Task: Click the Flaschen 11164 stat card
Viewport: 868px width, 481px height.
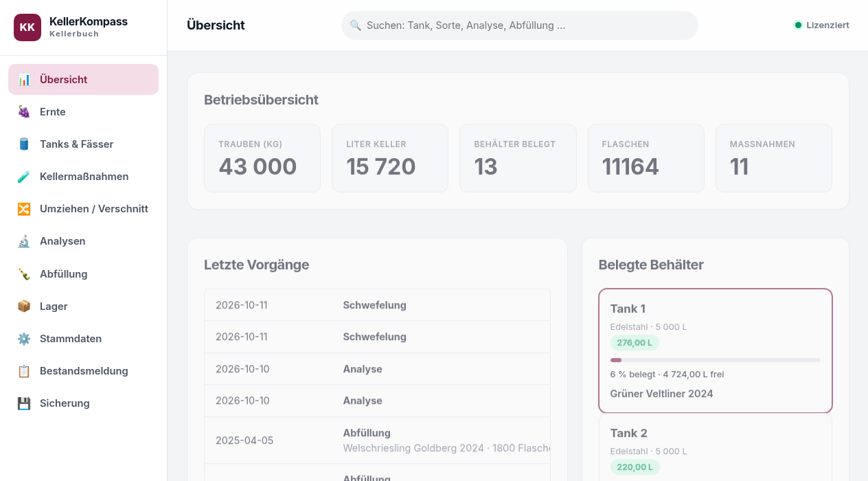Action: (x=646, y=158)
